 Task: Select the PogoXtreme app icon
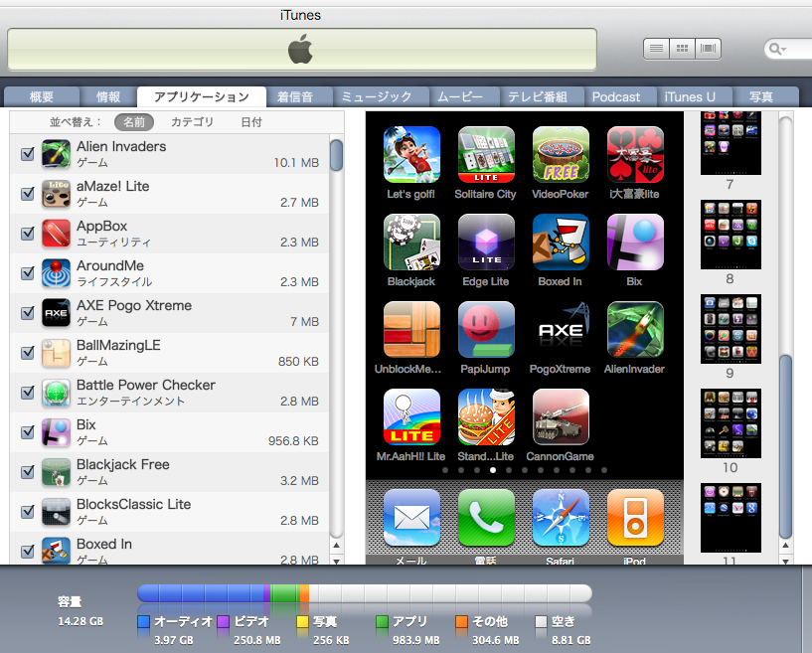(561, 329)
